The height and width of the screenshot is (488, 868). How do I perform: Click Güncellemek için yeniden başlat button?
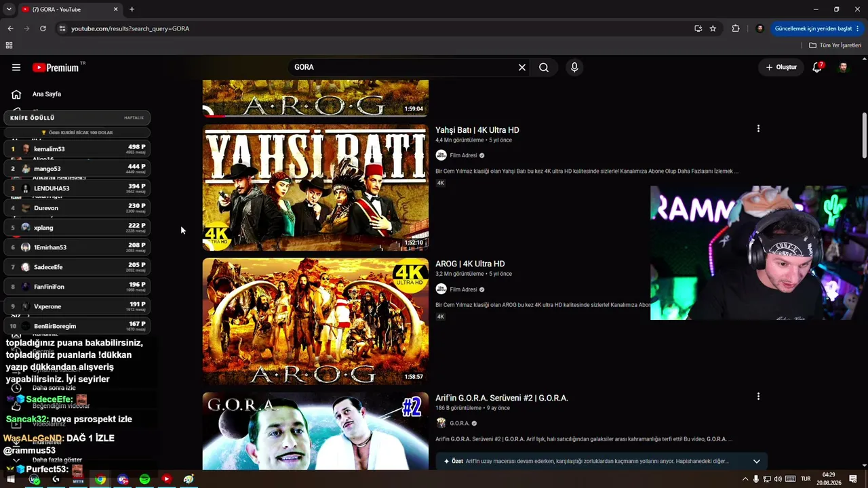816,28
